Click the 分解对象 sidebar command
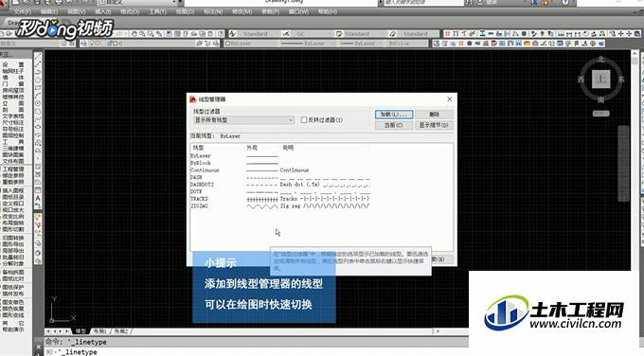The width and height of the screenshot is (644, 356). [x=13, y=263]
